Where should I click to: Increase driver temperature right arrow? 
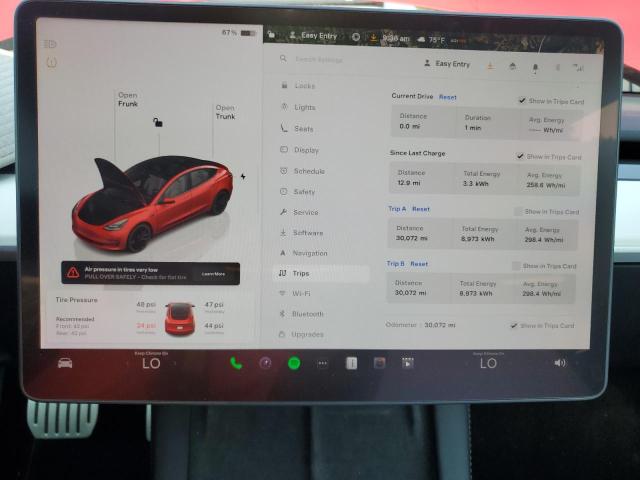pos(175,363)
